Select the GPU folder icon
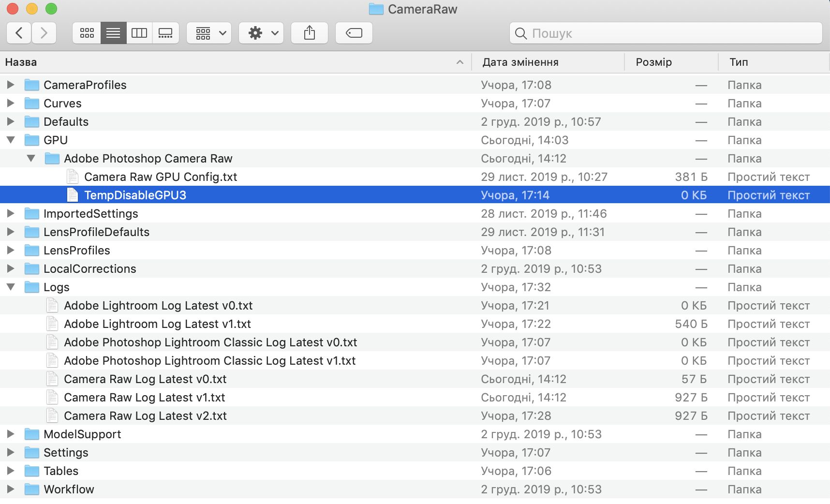The width and height of the screenshot is (830, 504). [32, 140]
